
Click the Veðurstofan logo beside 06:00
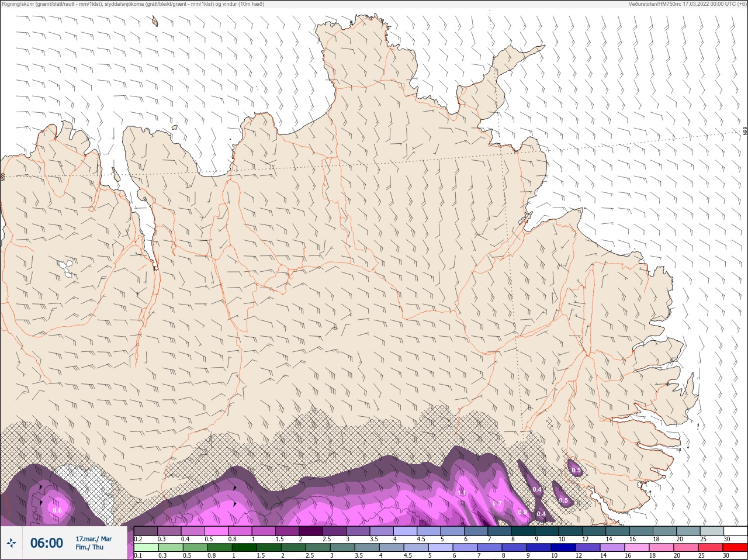(11, 544)
